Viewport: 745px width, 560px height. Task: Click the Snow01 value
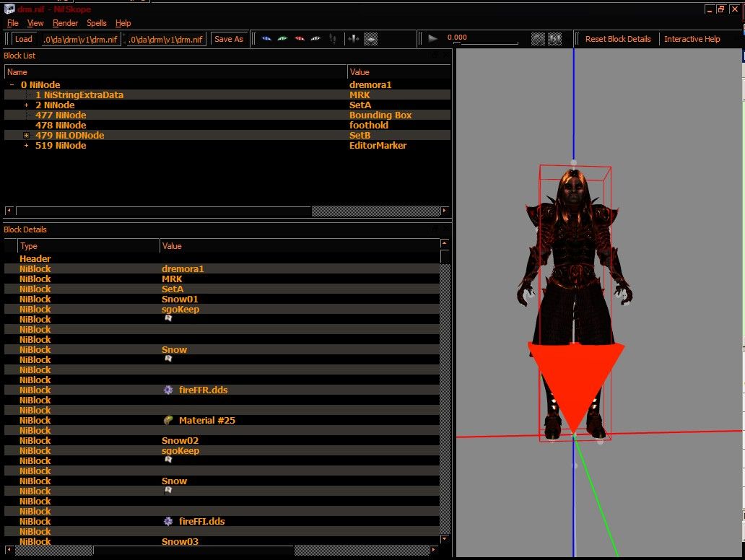click(x=180, y=299)
